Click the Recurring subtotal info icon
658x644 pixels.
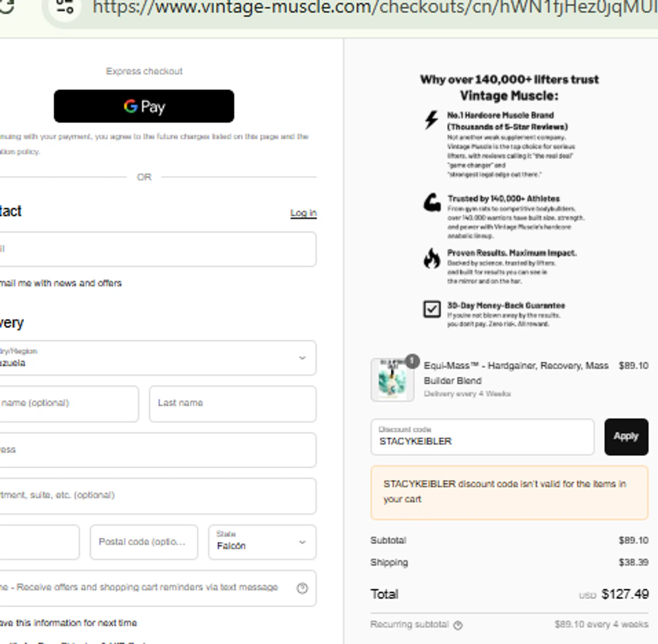pos(458,625)
